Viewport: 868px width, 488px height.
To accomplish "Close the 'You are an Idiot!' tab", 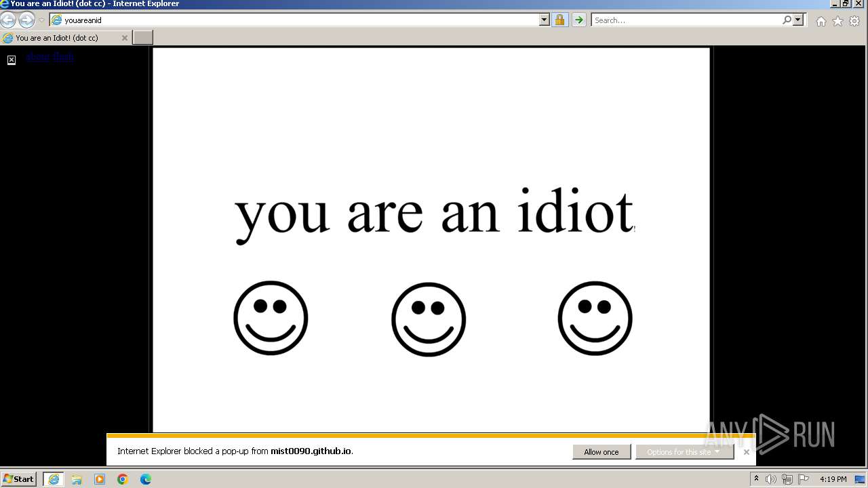I will pyautogui.click(x=125, y=38).
